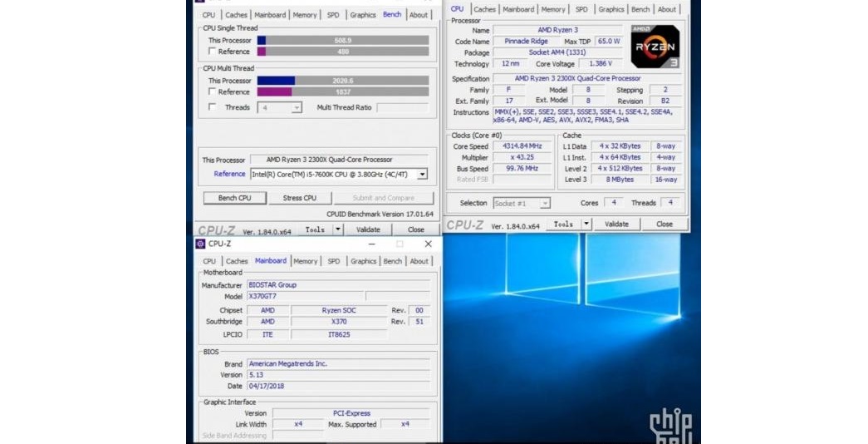Open Graphics tab in Bench window
Viewport: 868px width, 444px height.
tap(363, 15)
